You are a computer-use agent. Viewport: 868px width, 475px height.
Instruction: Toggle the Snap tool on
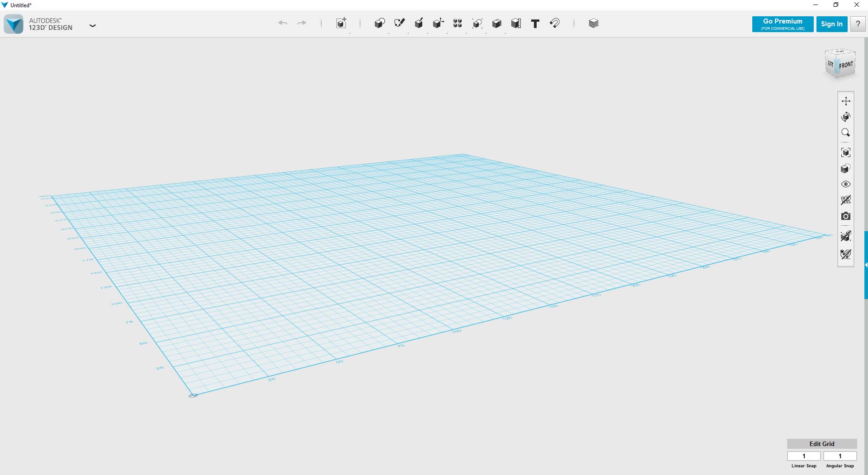click(x=555, y=23)
